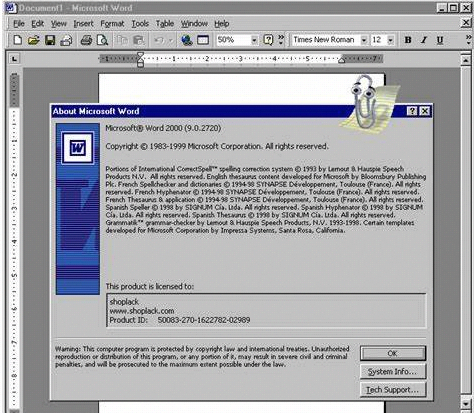Click the Word document icon in title bar
The height and width of the screenshot is (413, 474).
pyautogui.click(x=11, y=8)
